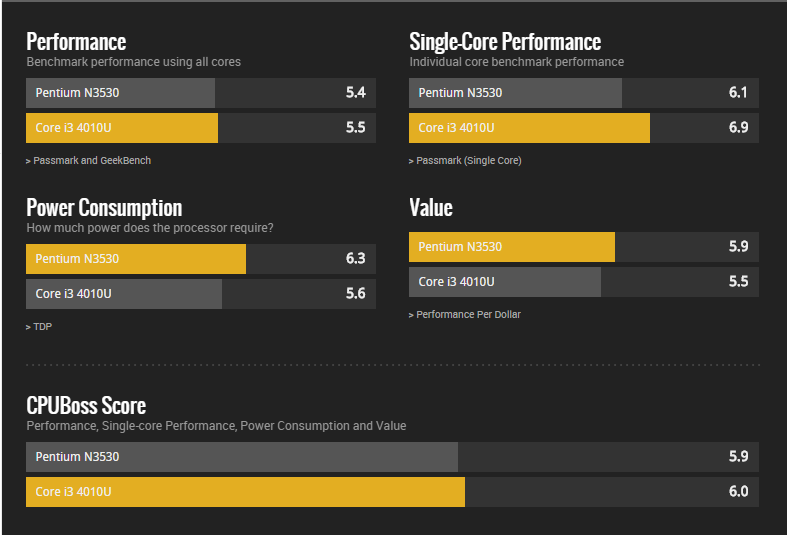
Task: Click the CPUBoss Score heading
Action: pyautogui.click(x=86, y=405)
